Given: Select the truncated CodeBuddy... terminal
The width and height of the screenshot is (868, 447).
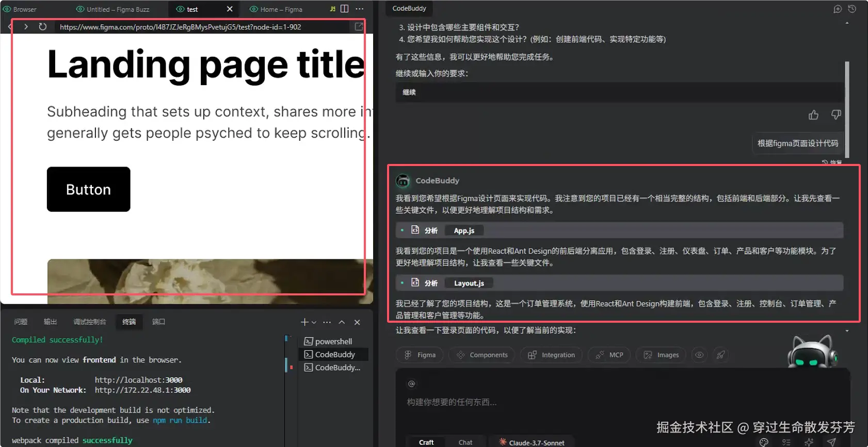Looking at the screenshot, I should tap(334, 367).
